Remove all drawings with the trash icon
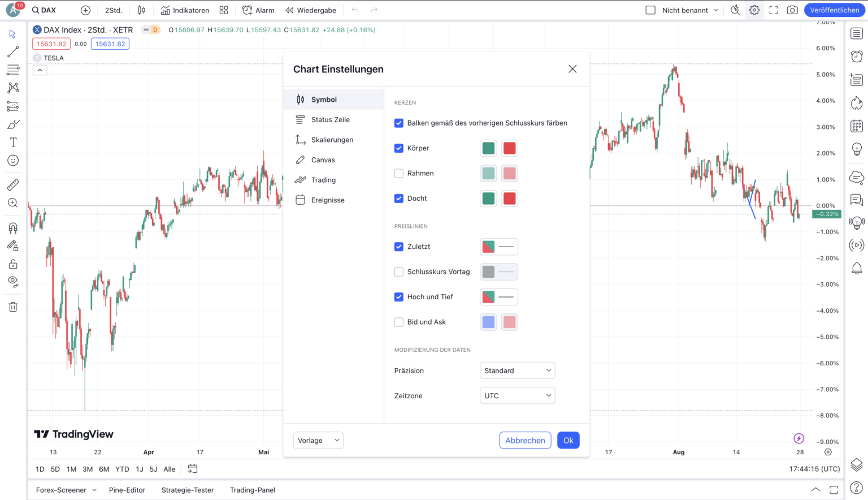The width and height of the screenshot is (868, 500). click(12, 306)
